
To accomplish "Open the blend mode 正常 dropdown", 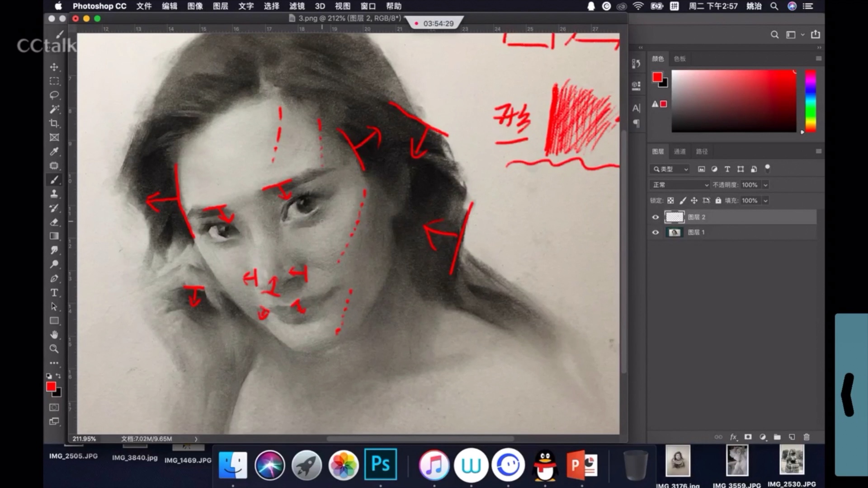I will click(680, 185).
